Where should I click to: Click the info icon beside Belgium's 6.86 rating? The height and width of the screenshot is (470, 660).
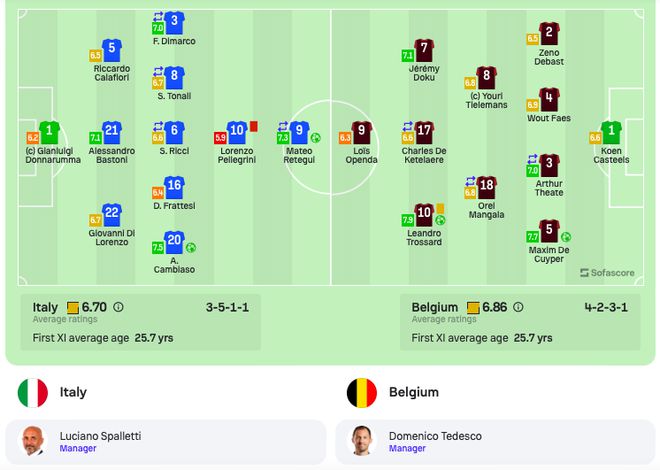(x=518, y=307)
